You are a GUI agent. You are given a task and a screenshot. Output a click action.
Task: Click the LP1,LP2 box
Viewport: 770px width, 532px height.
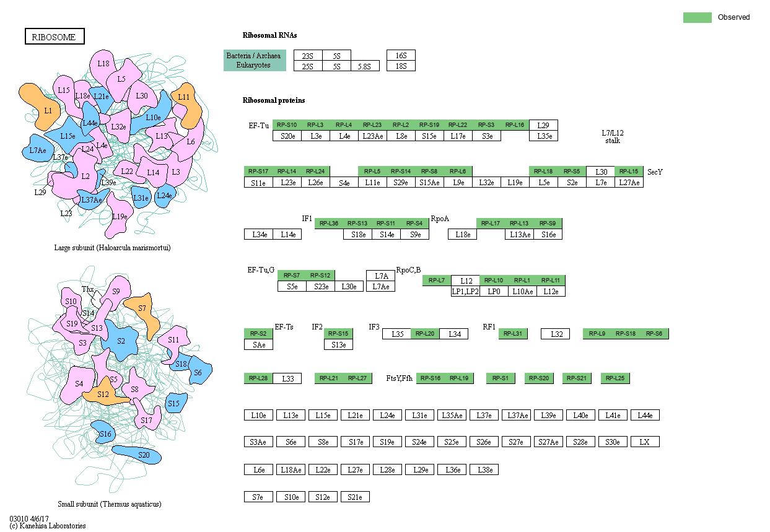click(465, 291)
